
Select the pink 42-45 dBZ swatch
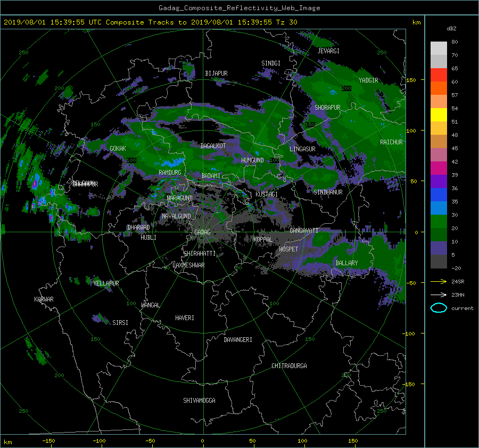tap(439, 155)
